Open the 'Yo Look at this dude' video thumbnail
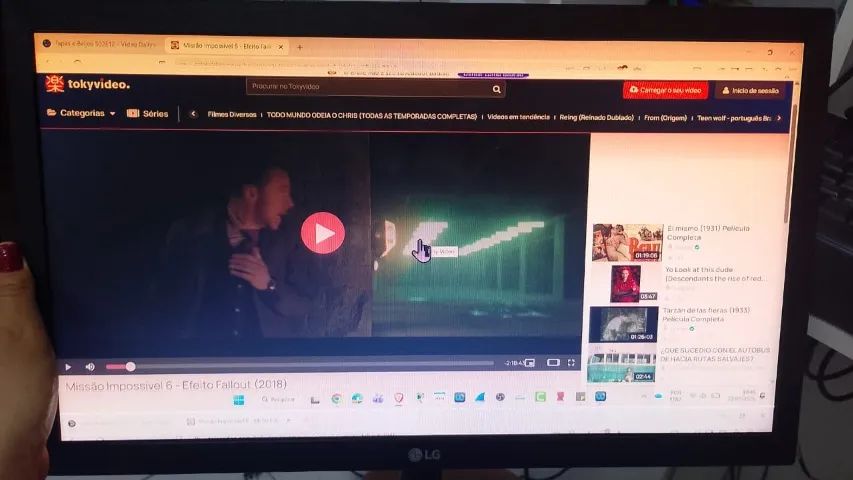853x480 pixels. (626, 284)
